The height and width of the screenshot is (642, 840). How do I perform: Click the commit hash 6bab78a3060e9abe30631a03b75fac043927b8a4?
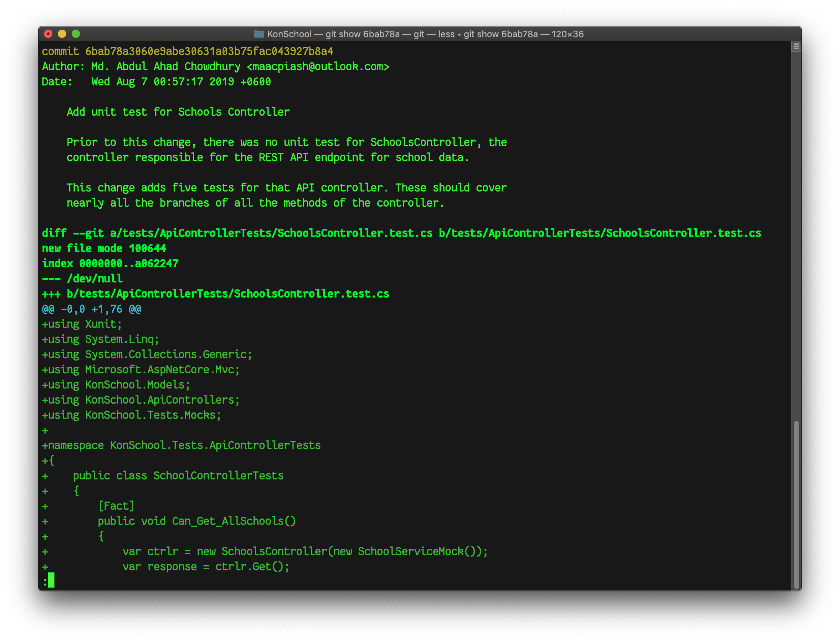pyautogui.click(x=209, y=51)
